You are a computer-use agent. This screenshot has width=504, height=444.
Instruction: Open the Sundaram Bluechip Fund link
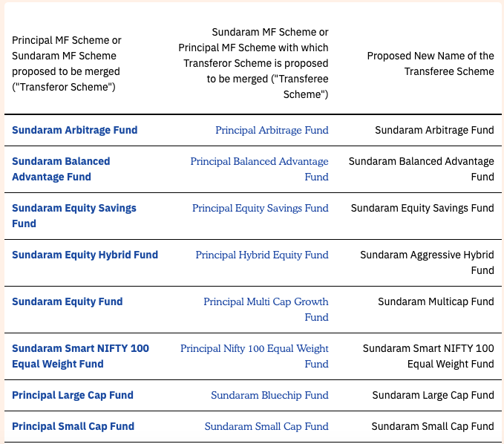tap(269, 395)
